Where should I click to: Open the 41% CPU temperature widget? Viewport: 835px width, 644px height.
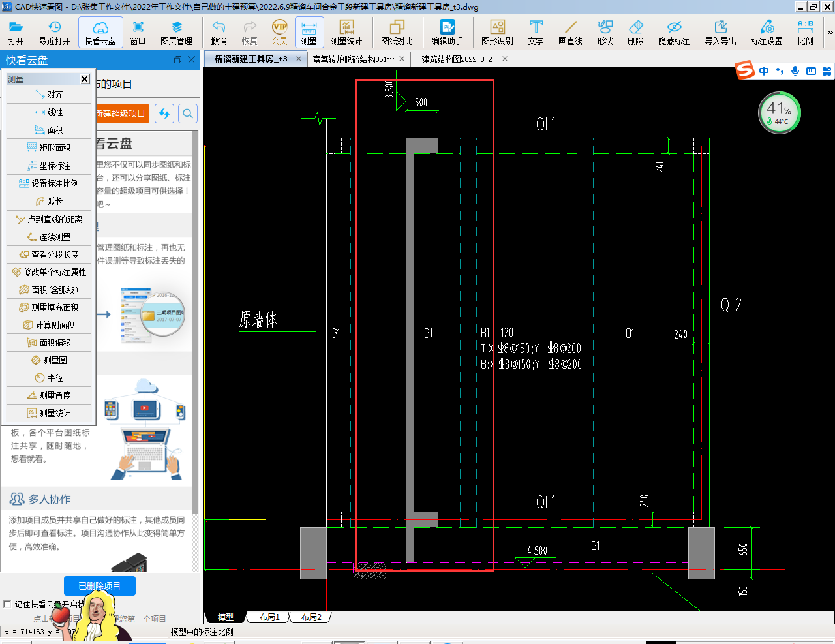(779, 113)
